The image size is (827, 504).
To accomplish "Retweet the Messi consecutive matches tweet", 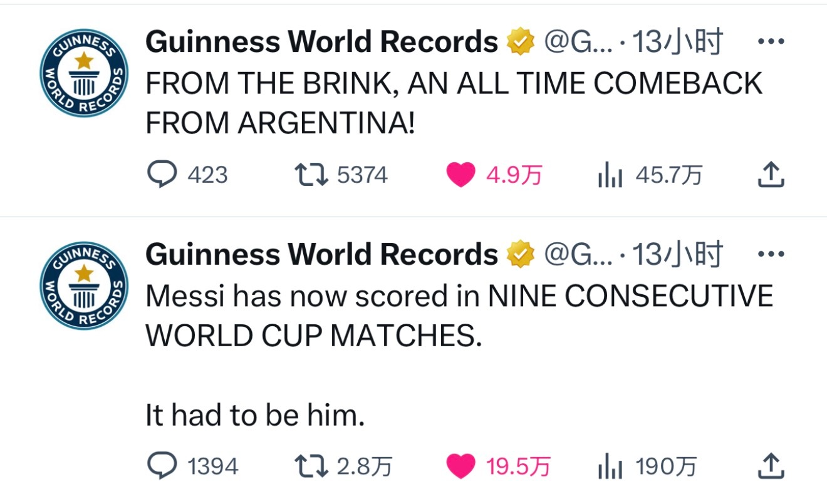I will coord(344,466).
